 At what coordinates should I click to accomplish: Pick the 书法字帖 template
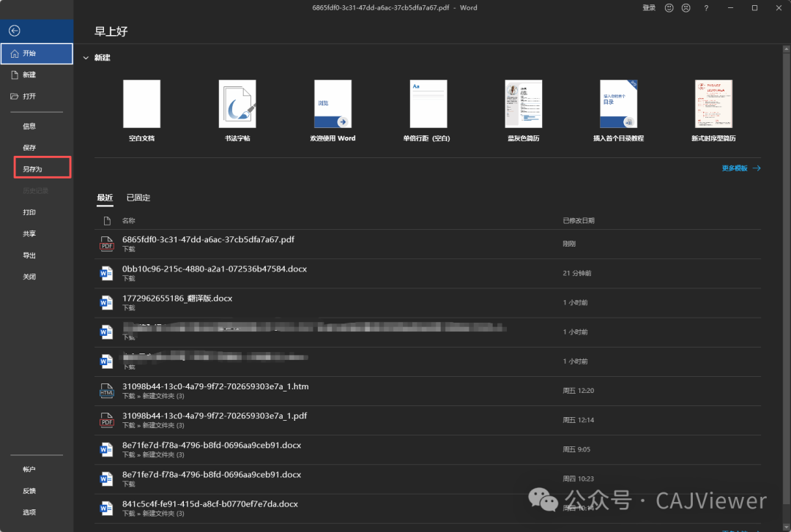coord(237,104)
